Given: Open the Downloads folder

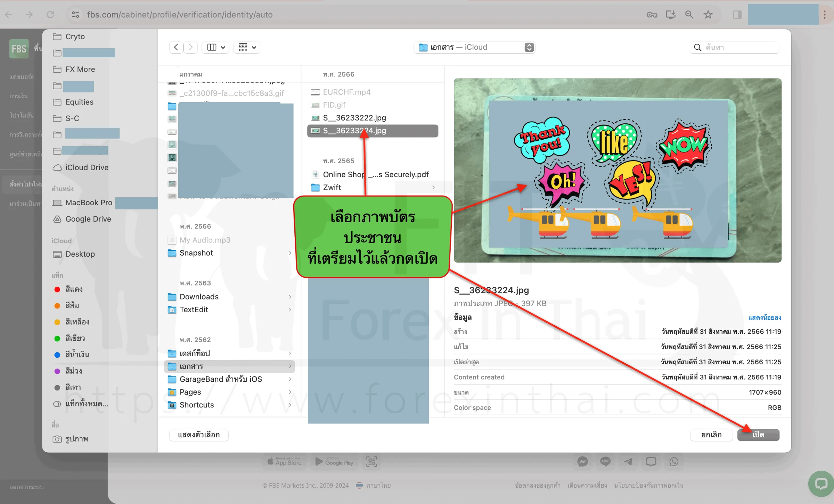Looking at the screenshot, I should (x=229, y=297).
